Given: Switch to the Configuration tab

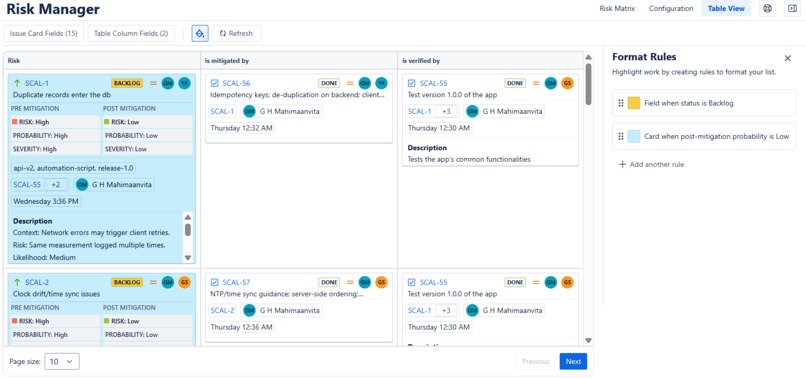Looking at the screenshot, I should tap(671, 8).
